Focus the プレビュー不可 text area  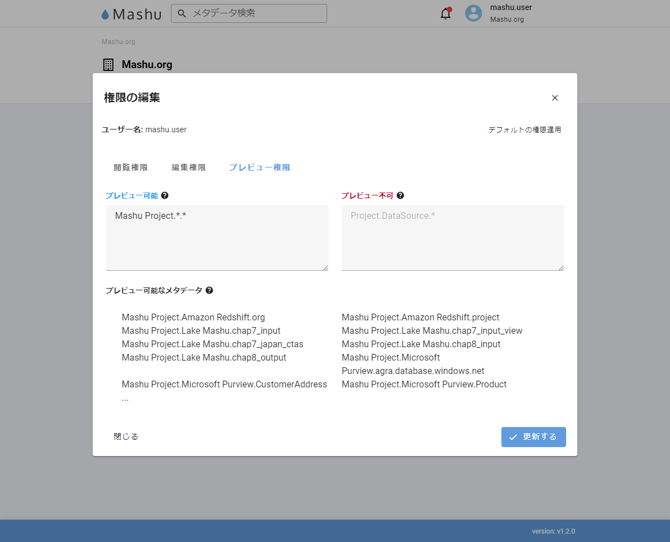coord(452,238)
